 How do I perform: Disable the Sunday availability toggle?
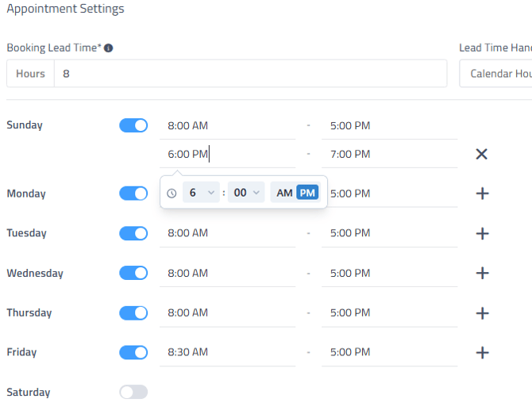[x=133, y=125]
